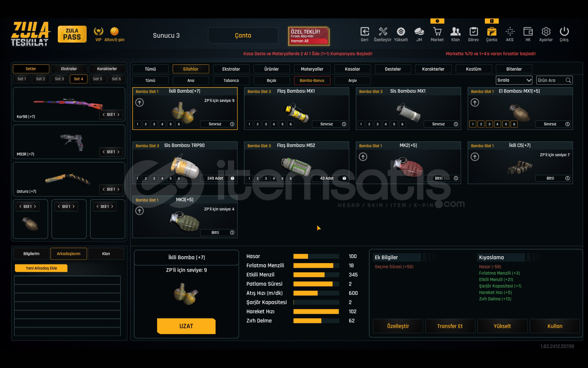Image resolution: width=588 pixels, height=368 pixels.
Task: Click next style chevron above the grenade slot
Action: pos(35,206)
